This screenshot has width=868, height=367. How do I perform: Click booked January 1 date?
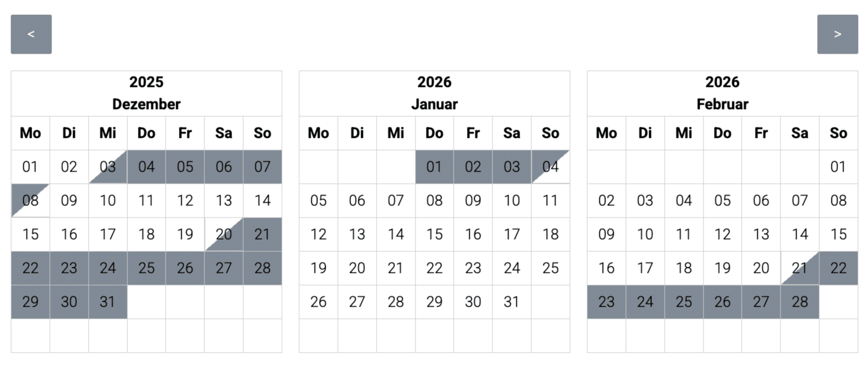434,167
